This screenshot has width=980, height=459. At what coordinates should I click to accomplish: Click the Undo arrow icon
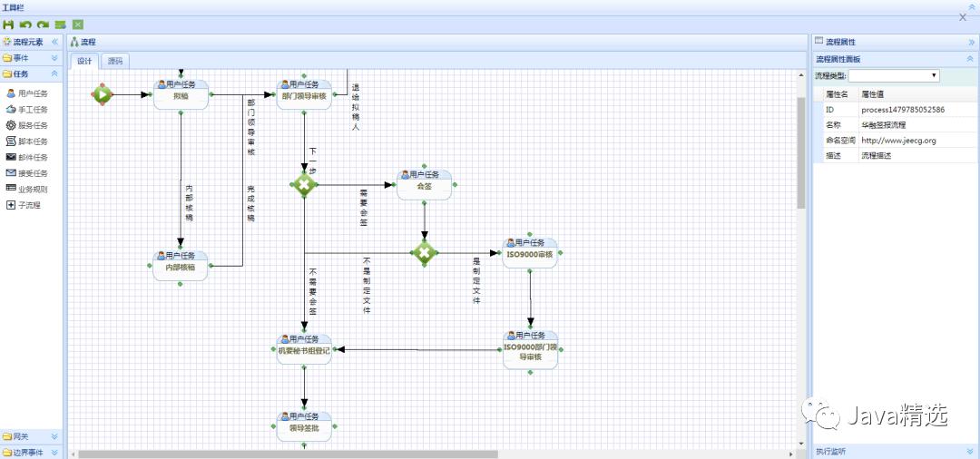click(x=25, y=24)
